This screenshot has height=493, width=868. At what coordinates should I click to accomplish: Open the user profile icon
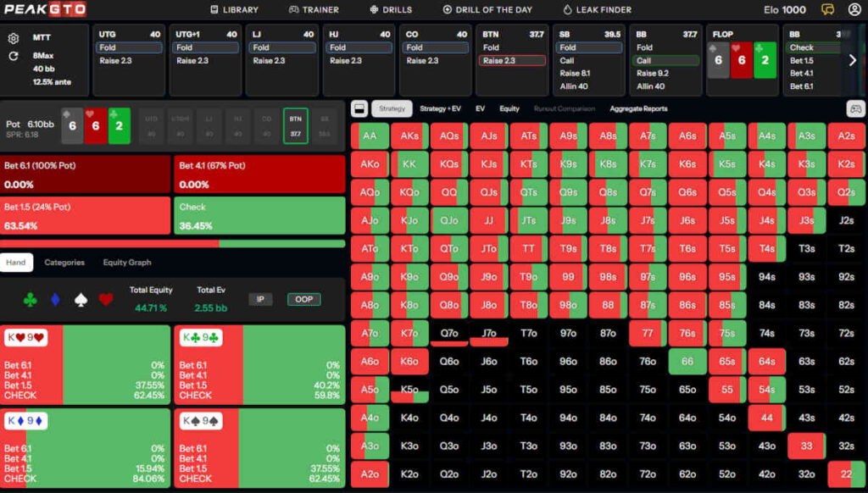[854, 9]
